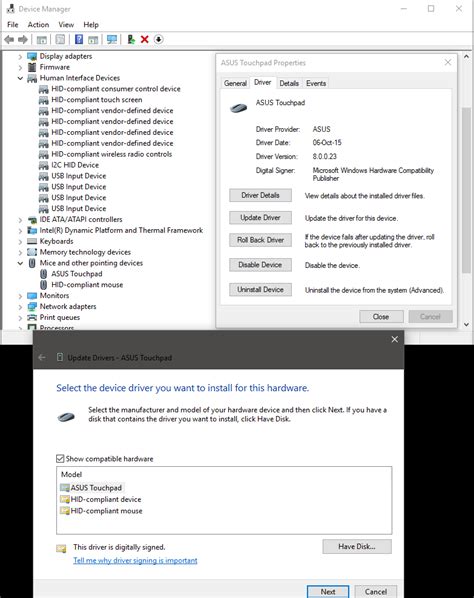Click the Update Driver button
Image resolution: width=474 pixels, height=598 pixels.
(260, 218)
